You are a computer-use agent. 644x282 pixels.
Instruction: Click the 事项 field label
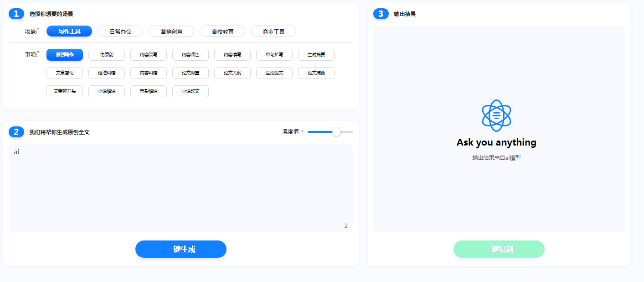tap(31, 54)
